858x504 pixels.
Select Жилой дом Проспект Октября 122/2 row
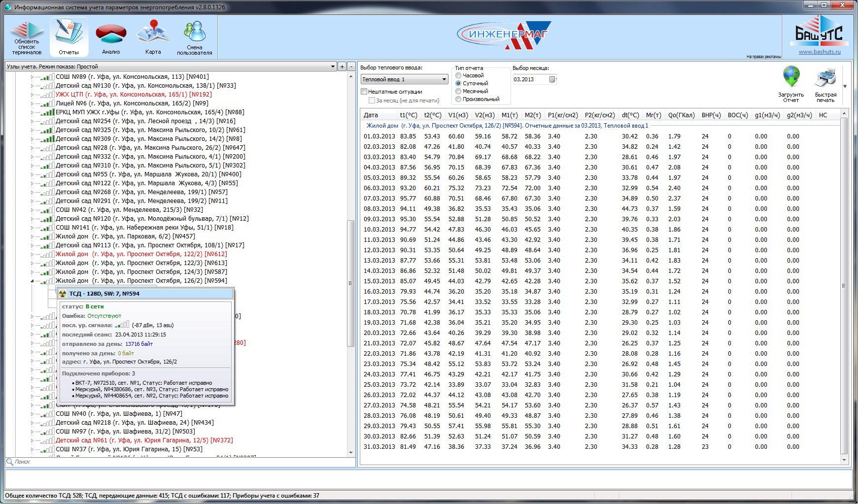coord(141,254)
